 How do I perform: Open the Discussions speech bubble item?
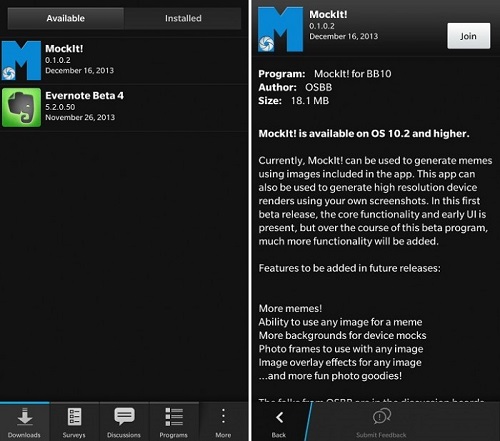(x=124, y=422)
